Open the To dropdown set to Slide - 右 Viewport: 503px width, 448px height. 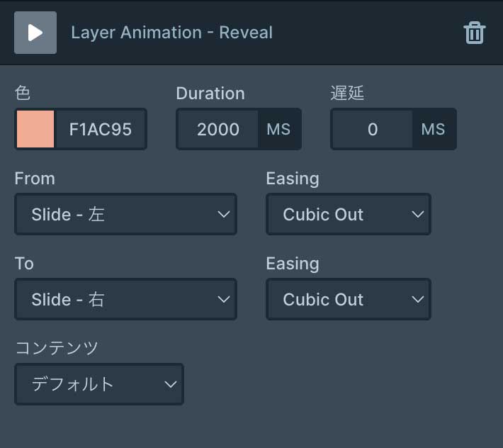point(125,299)
